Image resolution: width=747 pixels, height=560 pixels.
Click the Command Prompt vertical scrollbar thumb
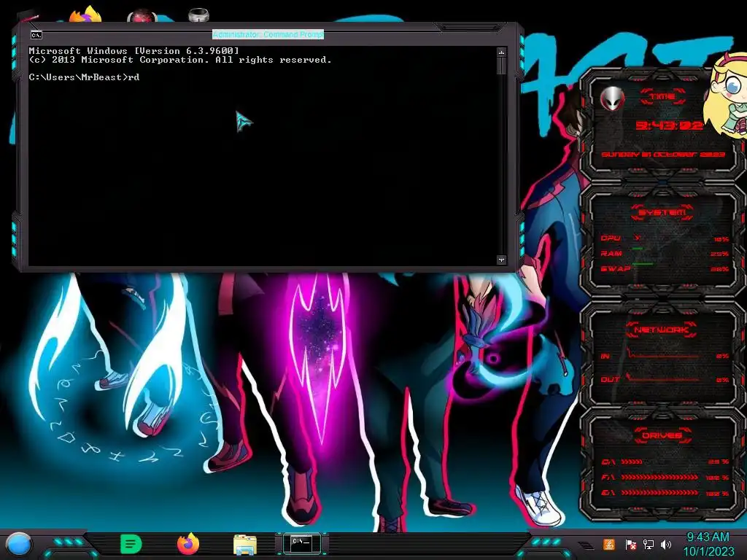(501, 66)
